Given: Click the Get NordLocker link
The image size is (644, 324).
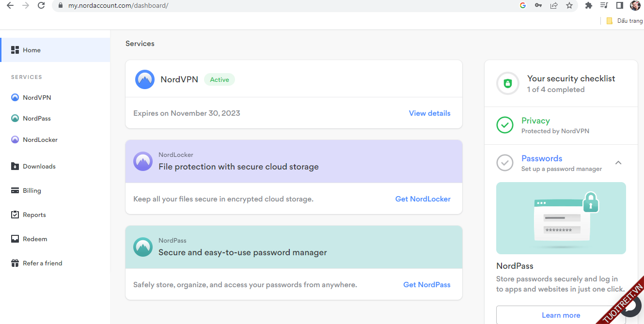Looking at the screenshot, I should click(x=423, y=199).
